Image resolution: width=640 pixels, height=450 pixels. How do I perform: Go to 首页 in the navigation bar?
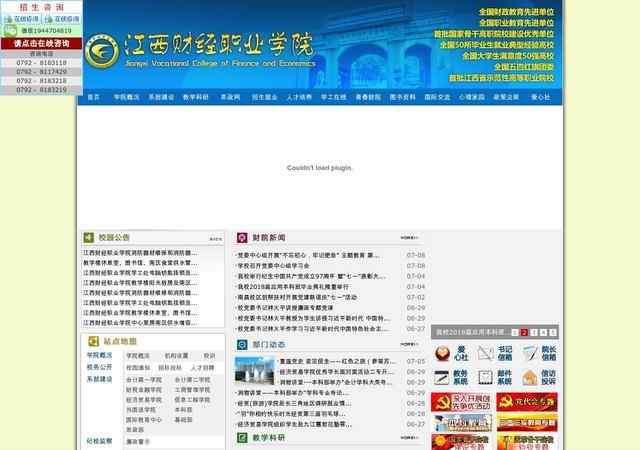[x=93, y=97]
